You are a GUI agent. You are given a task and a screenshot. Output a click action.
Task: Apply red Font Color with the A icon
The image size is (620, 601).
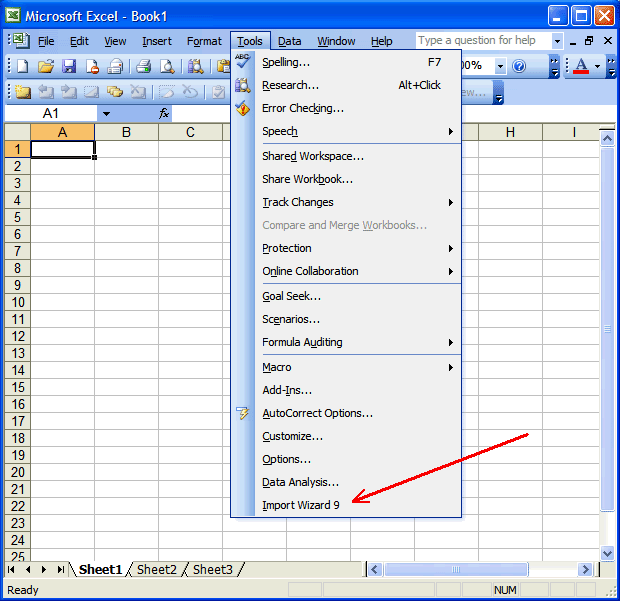(x=581, y=66)
